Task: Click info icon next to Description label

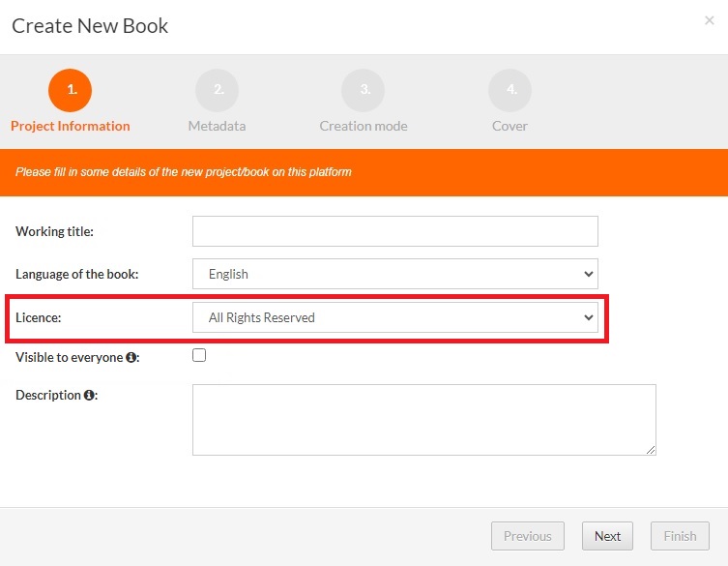Action: tap(89, 395)
